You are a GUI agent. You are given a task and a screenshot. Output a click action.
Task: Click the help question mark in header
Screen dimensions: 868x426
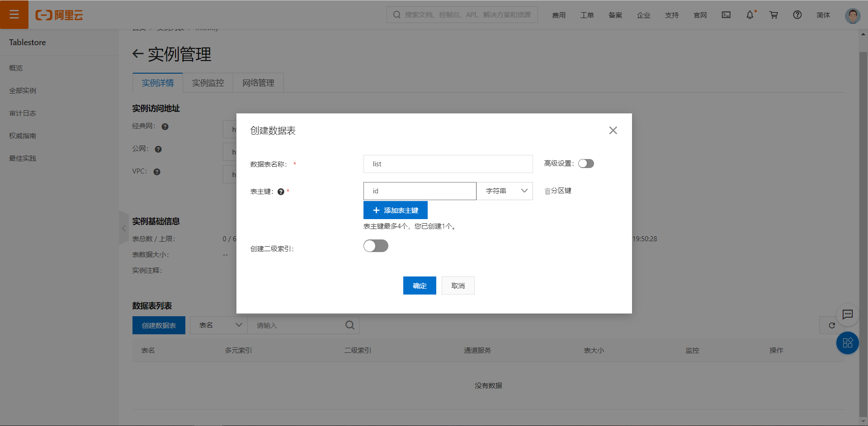click(797, 15)
